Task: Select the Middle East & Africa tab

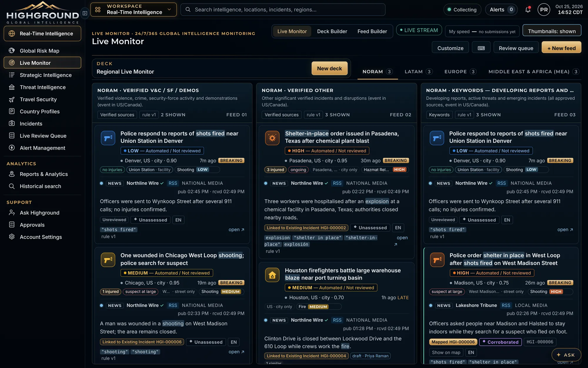Action: 533,72
